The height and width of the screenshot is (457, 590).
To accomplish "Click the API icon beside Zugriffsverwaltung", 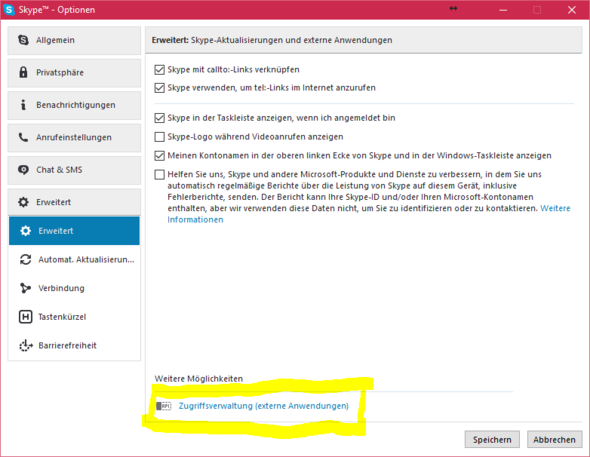I will pos(164,406).
